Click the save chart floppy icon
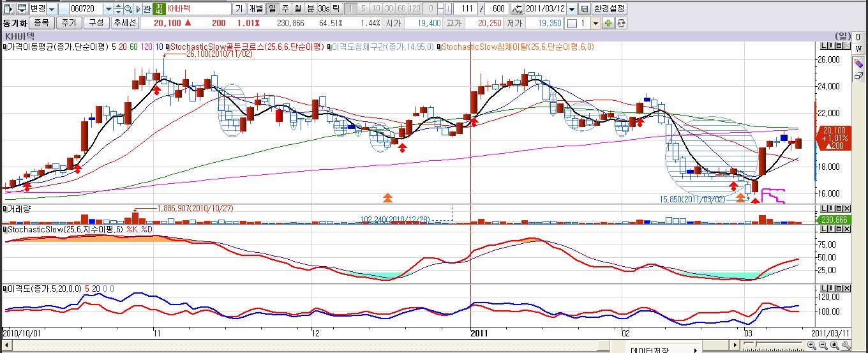Image resolution: width=868 pixels, height=353 pixels. click(584, 9)
